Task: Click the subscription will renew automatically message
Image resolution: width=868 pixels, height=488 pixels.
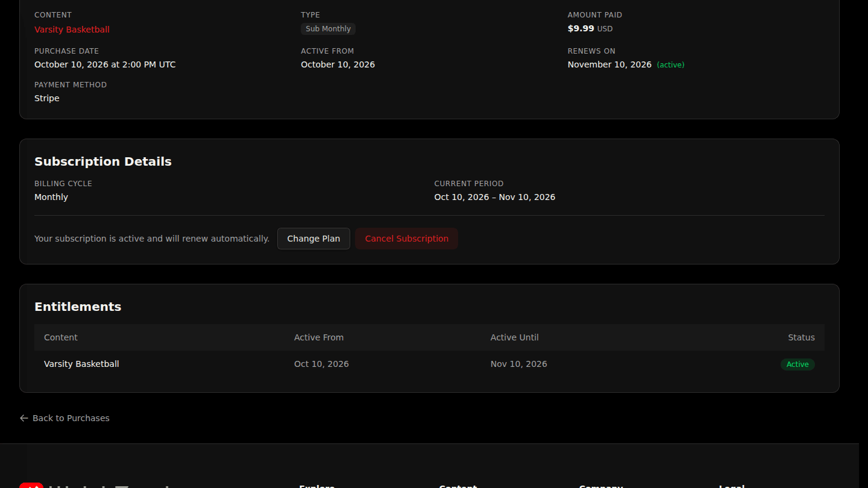Action: click(x=152, y=239)
